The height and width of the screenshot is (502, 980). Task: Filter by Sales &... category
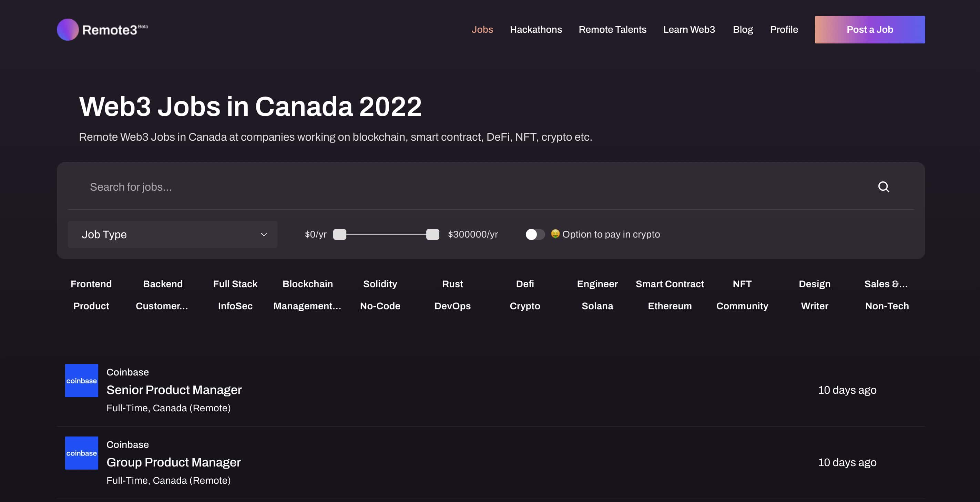(x=886, y=284)
